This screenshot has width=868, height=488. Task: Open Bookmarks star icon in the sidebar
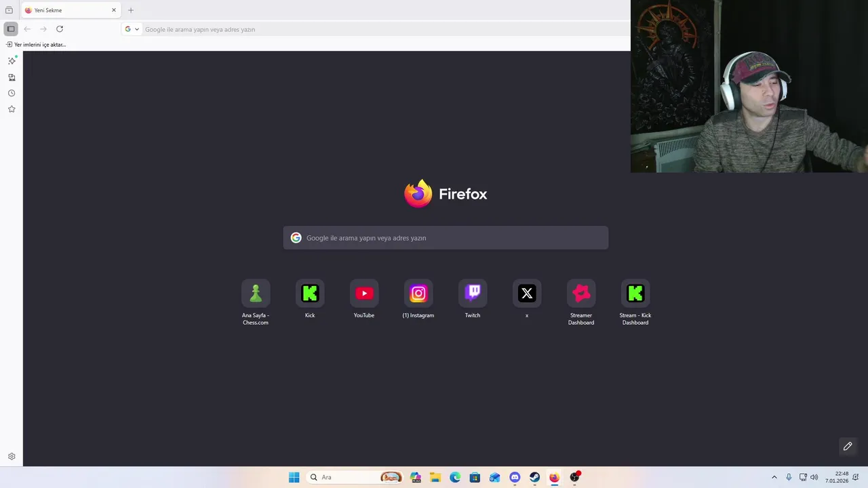(12, 109)
